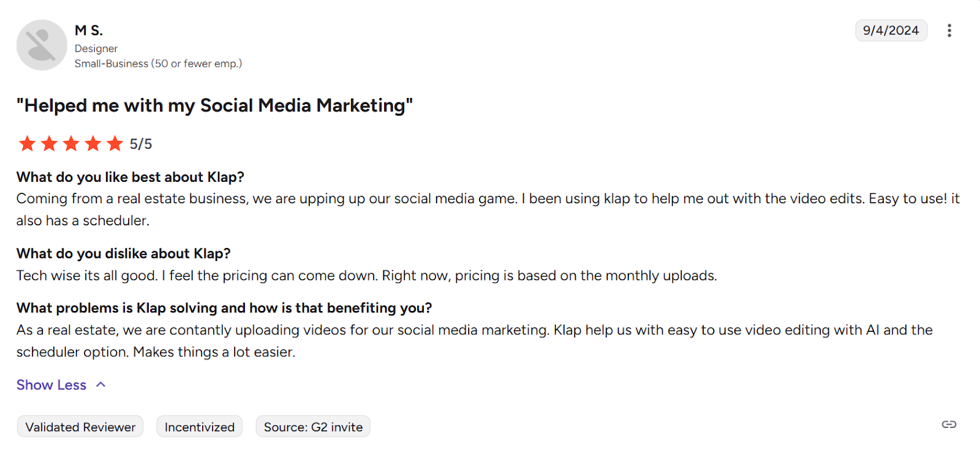Collapse the review with Show Less
The image size is (980, 450).
point(51,385)
